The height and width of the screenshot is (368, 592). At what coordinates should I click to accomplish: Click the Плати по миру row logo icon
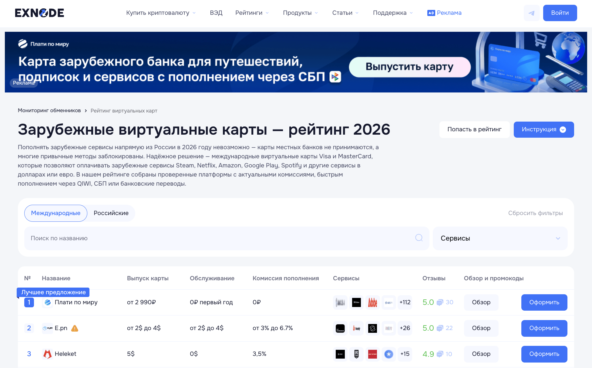coord(48,302)
